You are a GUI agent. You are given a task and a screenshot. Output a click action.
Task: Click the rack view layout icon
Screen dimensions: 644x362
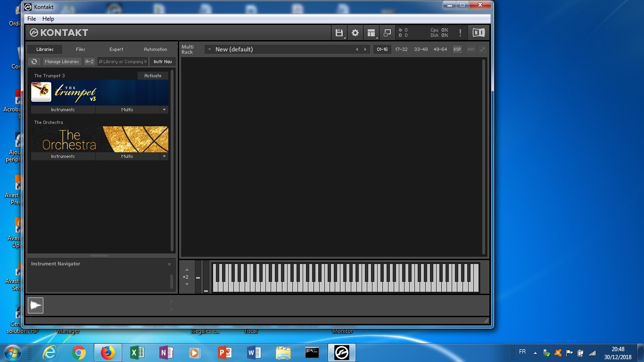pyautogui.click(x=371, y=33)
